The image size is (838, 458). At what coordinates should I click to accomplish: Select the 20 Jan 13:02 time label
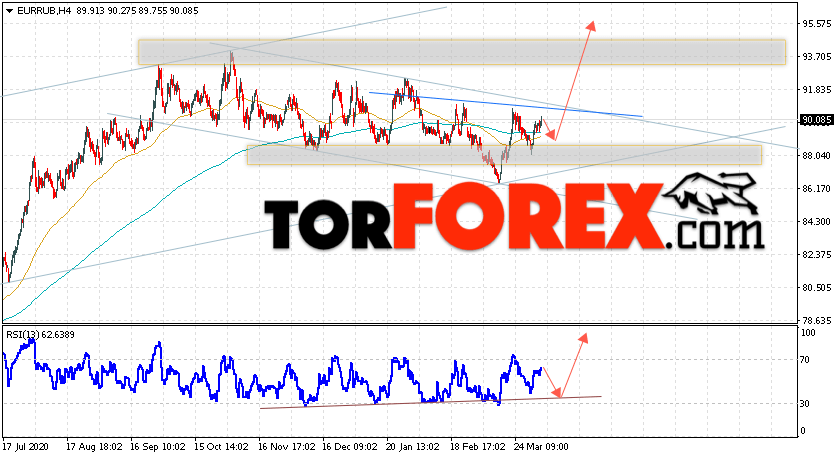413,446
